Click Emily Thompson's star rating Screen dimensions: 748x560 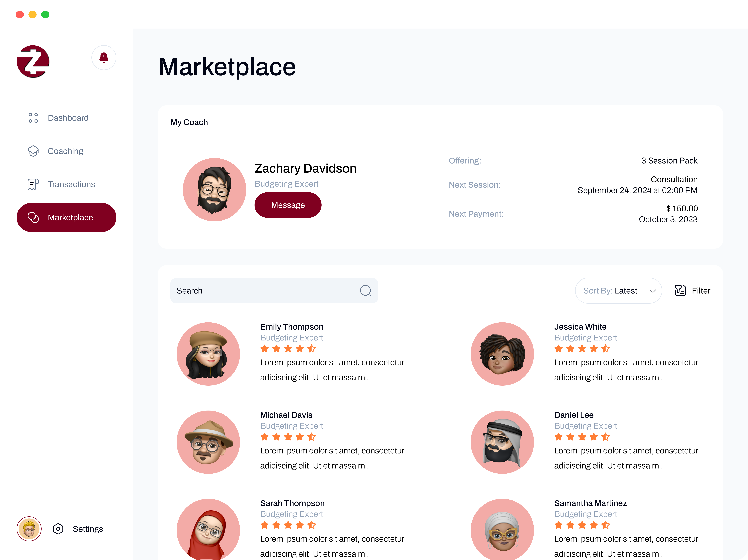[288, 348]
